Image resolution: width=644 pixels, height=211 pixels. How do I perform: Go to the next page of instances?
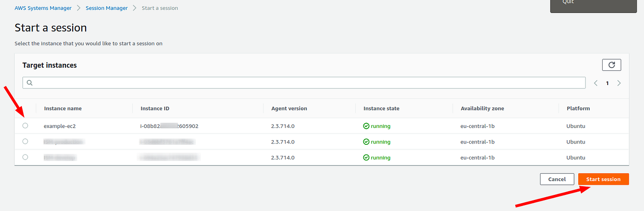point(619,83)
